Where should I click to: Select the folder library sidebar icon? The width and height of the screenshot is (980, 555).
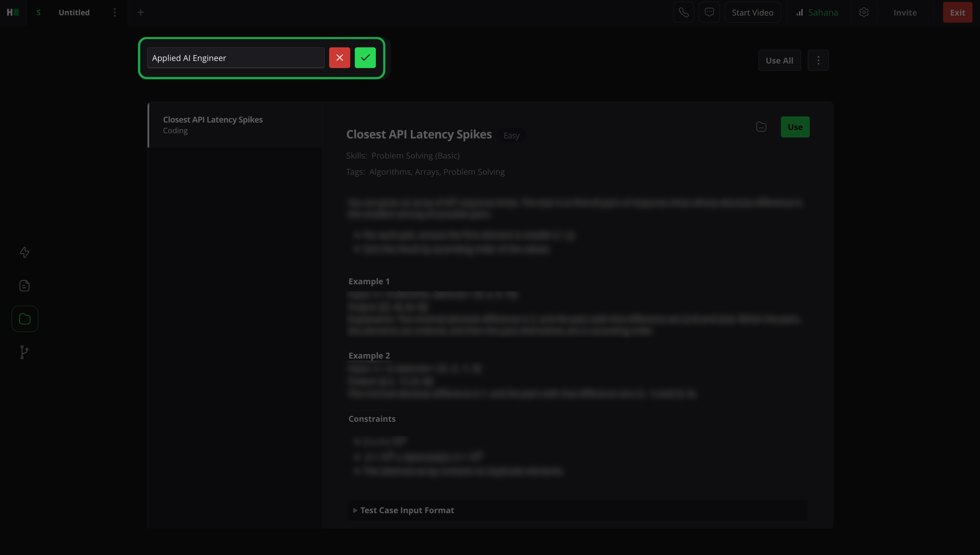pos(25,319)
